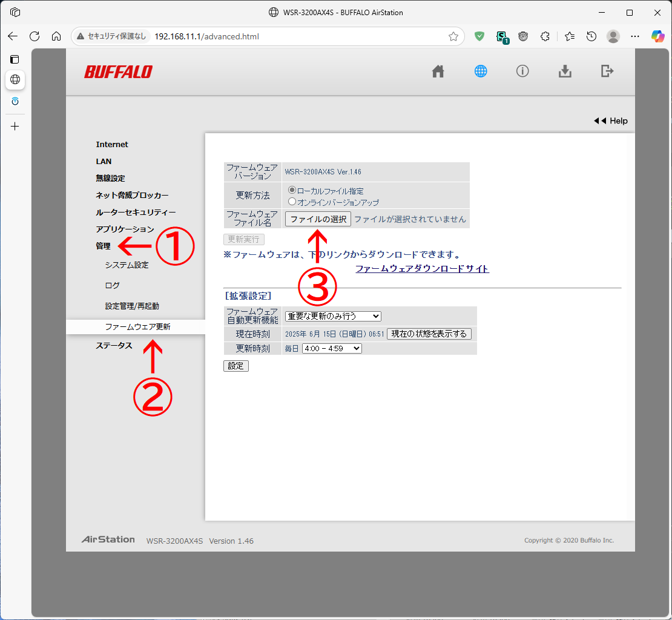Open the ファームウェアダウンロードサイト link
This screenshot has height=620, width=672.
(422, 269)
